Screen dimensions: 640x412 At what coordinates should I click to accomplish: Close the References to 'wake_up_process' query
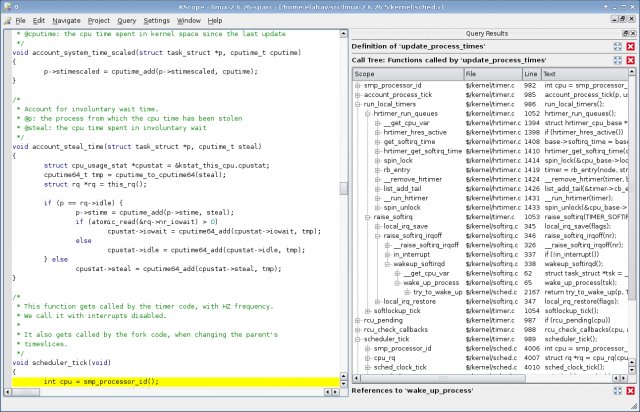(630, 389)
